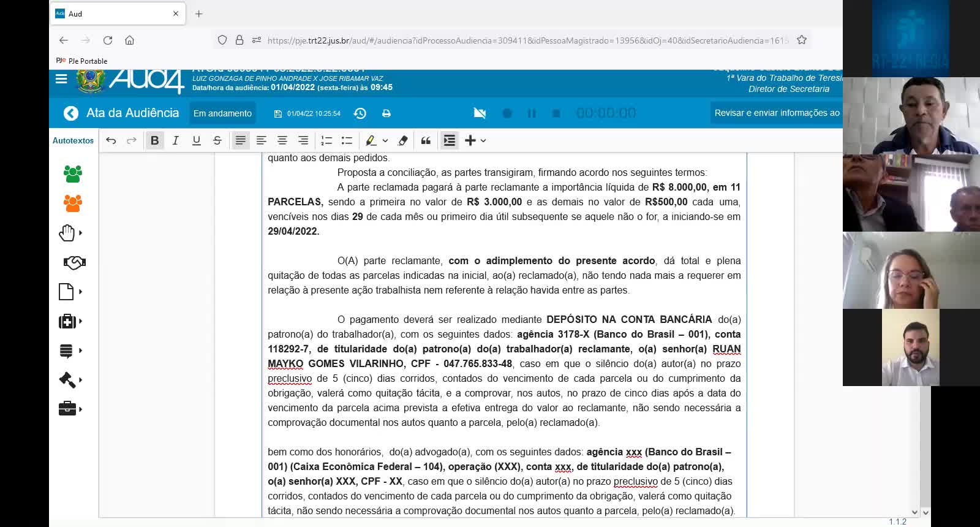Open a new browser tab
This screenshot has width=980, height=527.
(198, 13)
